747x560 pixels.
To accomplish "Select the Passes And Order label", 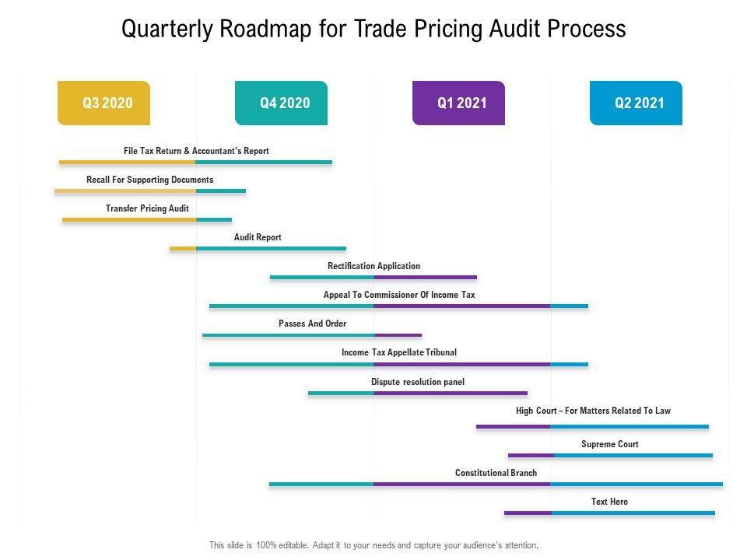I will pos(312,324).
